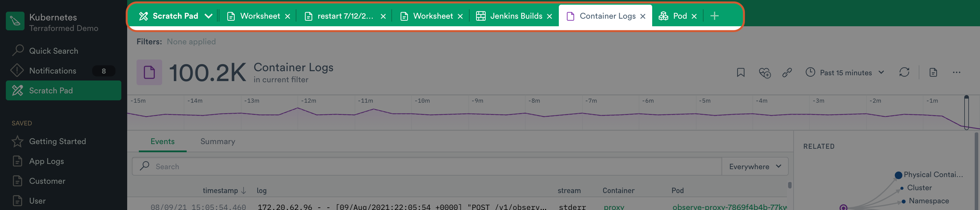The image size is (980, 210).
Task: Click the Kubernetes workspace logo icon
Action: [15, 21]
